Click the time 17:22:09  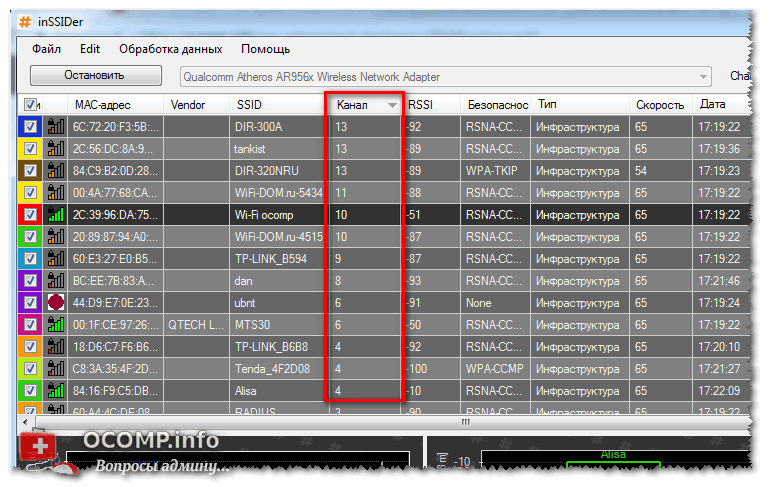[719, 391]
